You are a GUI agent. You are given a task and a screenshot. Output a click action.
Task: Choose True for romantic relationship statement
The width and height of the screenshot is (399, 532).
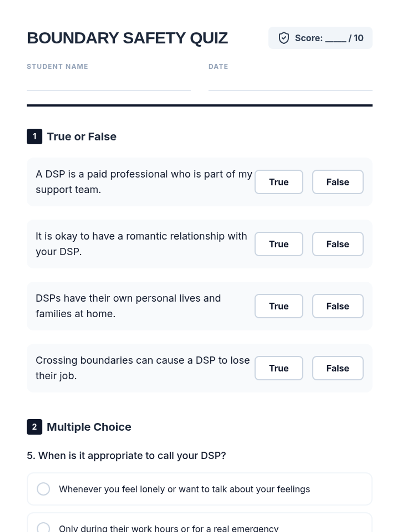(x=279, y=244)
